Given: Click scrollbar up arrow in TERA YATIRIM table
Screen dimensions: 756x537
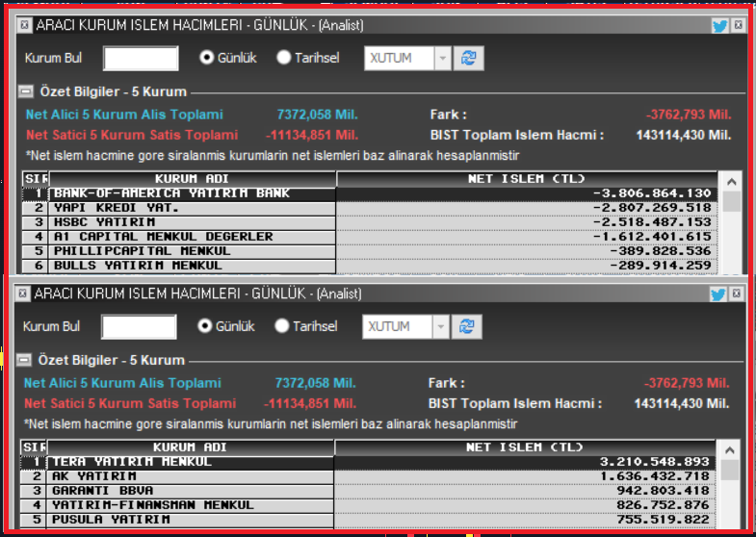Looking at the screenshot, I should coord(729,449).
